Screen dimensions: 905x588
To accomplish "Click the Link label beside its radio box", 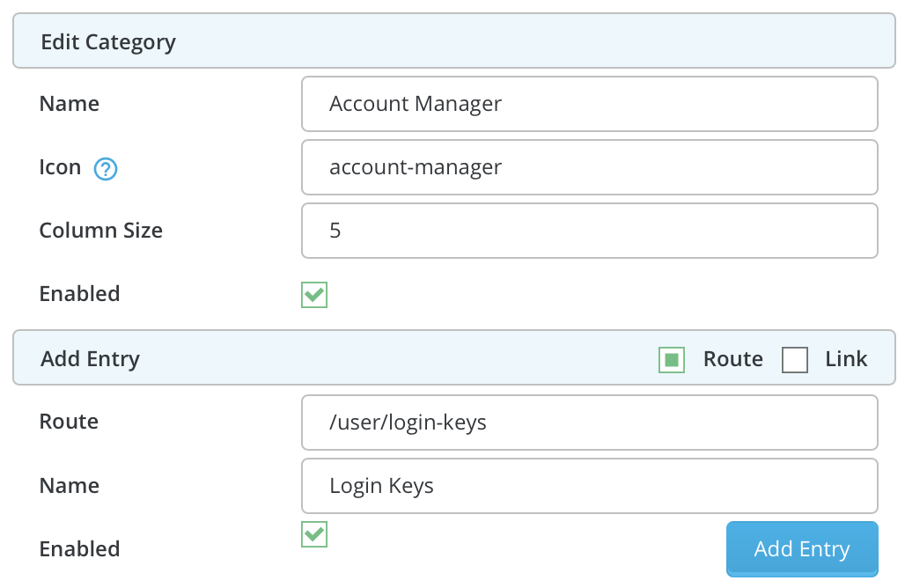I will point(846,359).
